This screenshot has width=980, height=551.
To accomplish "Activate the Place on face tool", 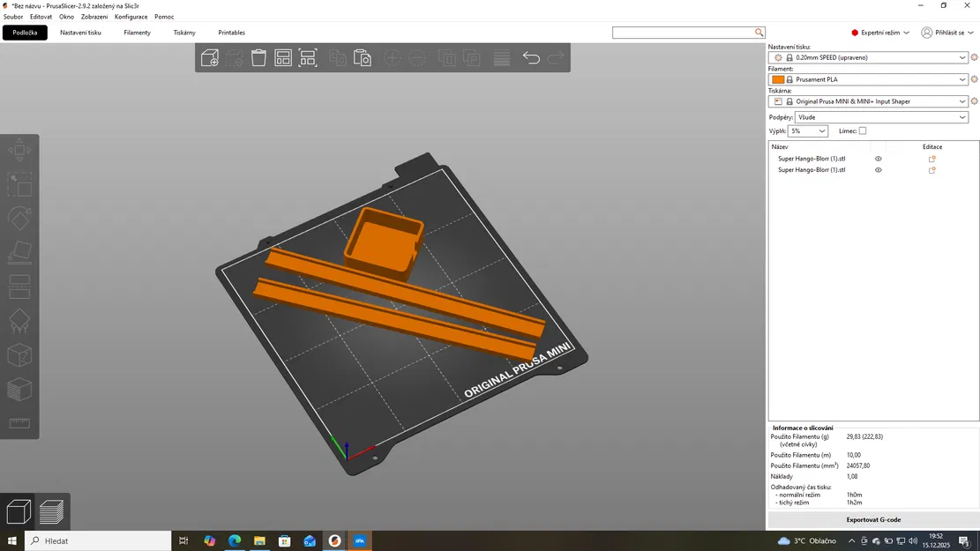I will (x=19, y=251).
